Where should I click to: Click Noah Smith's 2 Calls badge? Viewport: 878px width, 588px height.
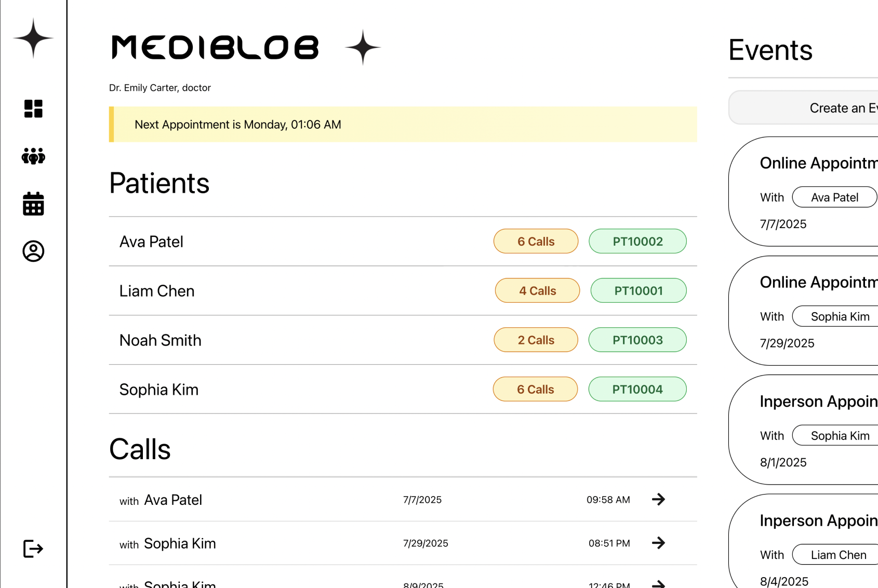coord(536,340)
